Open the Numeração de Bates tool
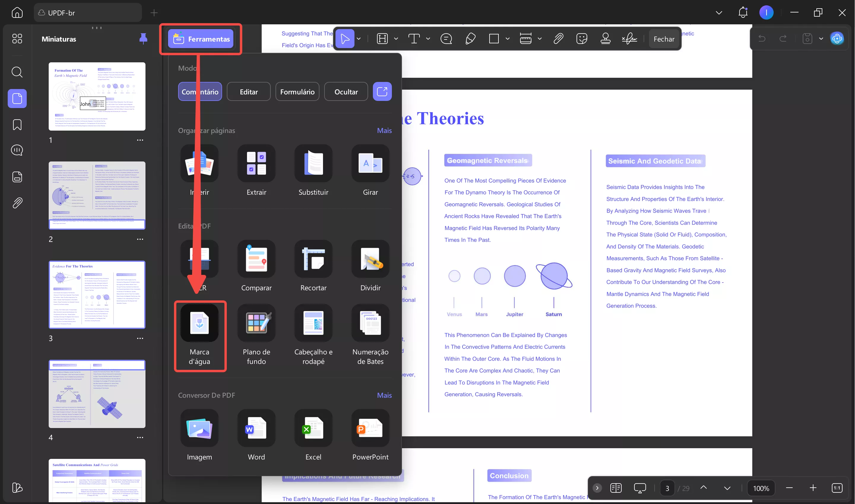 370,323
